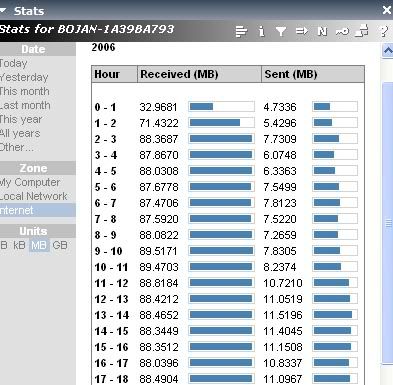Select the Internet zone
The height and width of the screenshot is (385, 393).
pyautogui.click(x=38, y=210)
